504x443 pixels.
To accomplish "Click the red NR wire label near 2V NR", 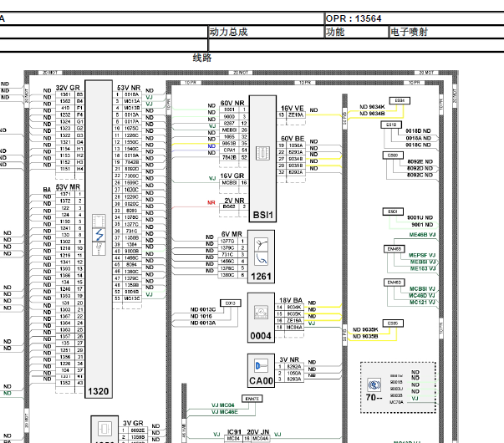I will 212,203.
